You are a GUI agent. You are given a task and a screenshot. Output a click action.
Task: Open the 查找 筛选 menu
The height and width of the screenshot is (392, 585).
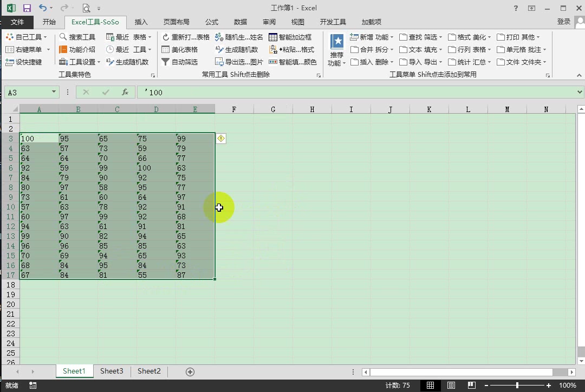tap(421, 36)
